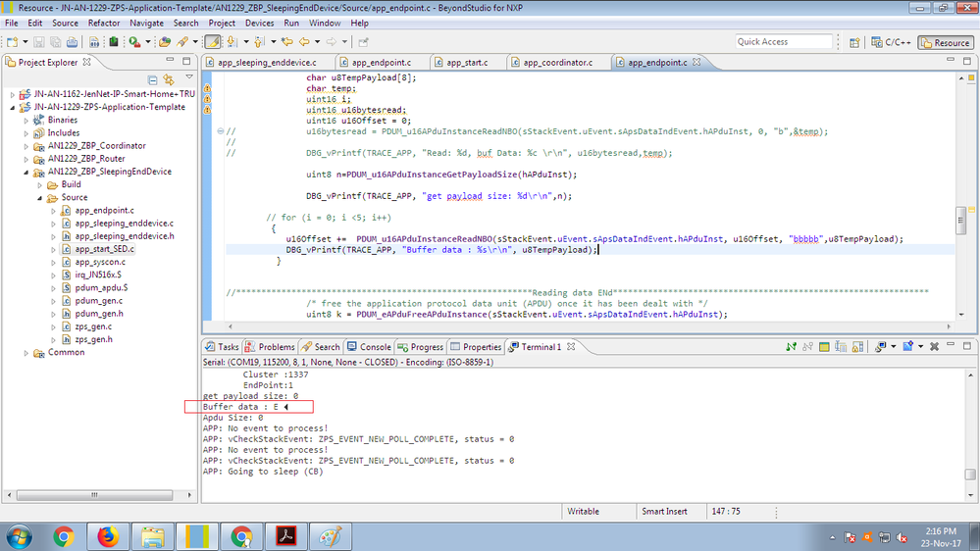This screenshot has width=980, height=551.
Task: Open the Refactor menu
Action: [x=104, y=24]
